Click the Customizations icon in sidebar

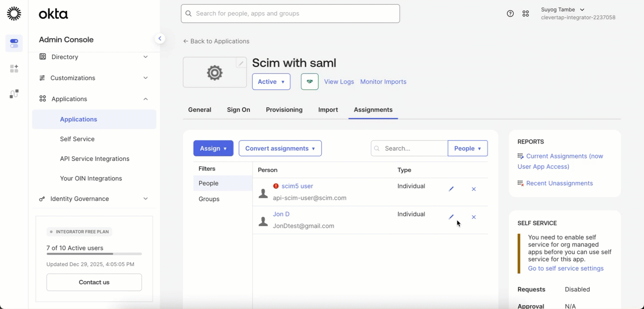(42, 78)
